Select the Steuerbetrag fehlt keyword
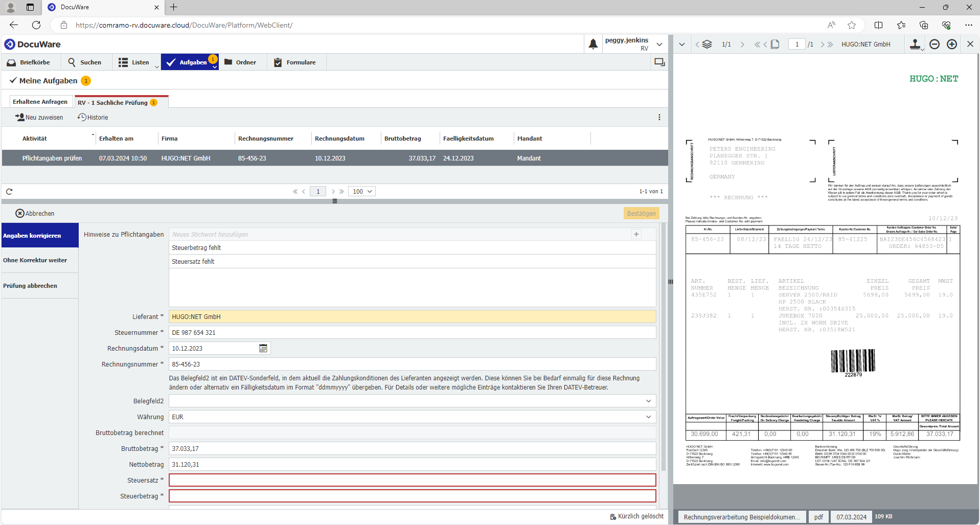980x525 pixels. click(x=413, y=248)
